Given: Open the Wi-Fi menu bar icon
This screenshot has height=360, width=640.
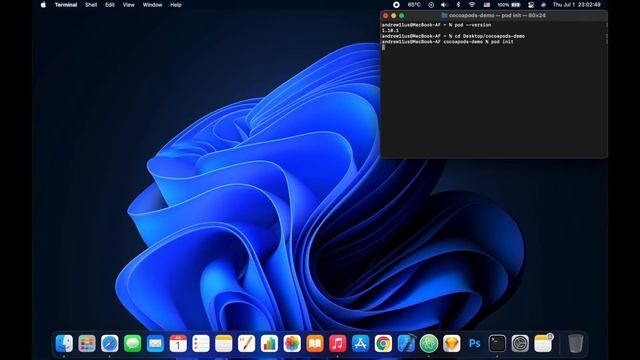Looking at the screenshot, I should pyautogui.click(x=472, y=5).
